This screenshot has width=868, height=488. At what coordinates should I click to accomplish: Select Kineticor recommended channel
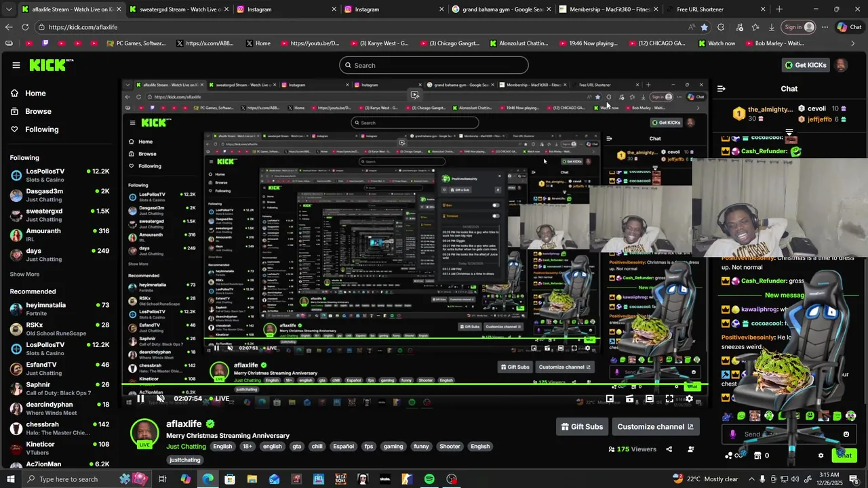(60, 448)
